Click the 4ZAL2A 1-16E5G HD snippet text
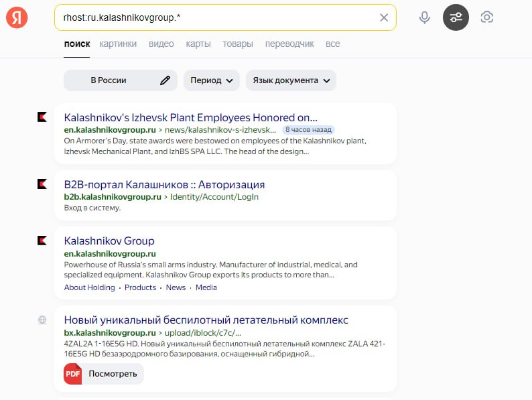This screenshot has width=532, height=400. 224,349
